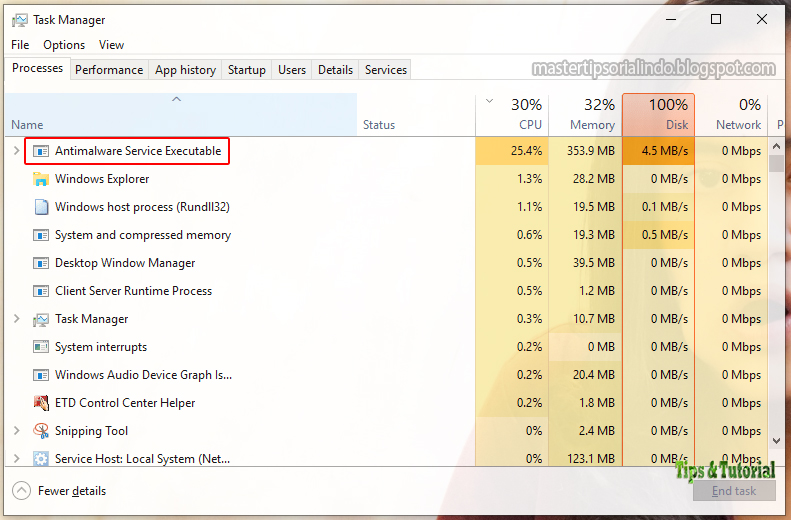Sort by CPU usage column header
Viewport: 791px width, 520px height.
click(x=512, y=114)
